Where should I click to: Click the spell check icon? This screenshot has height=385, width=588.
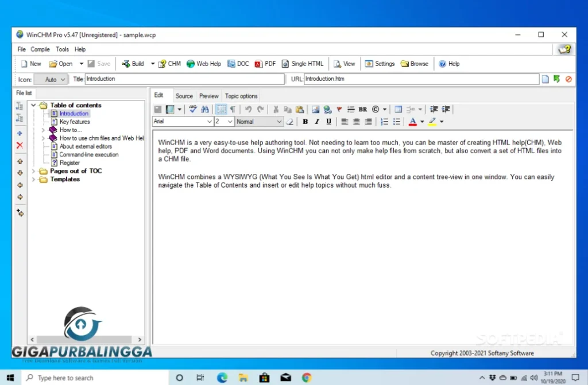[194, 109]
